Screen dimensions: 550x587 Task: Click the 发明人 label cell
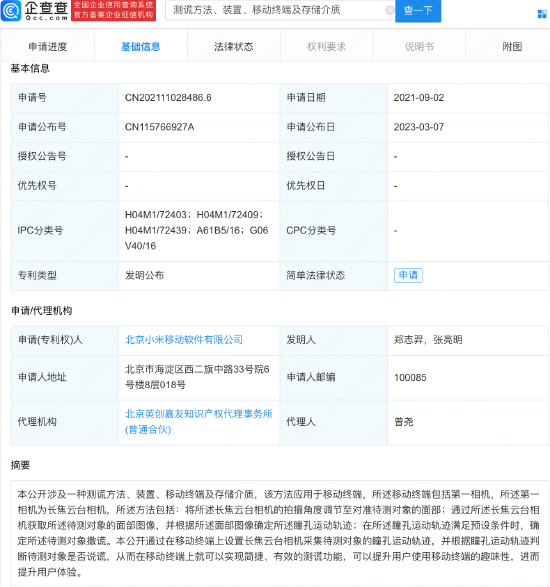(333, 340)
